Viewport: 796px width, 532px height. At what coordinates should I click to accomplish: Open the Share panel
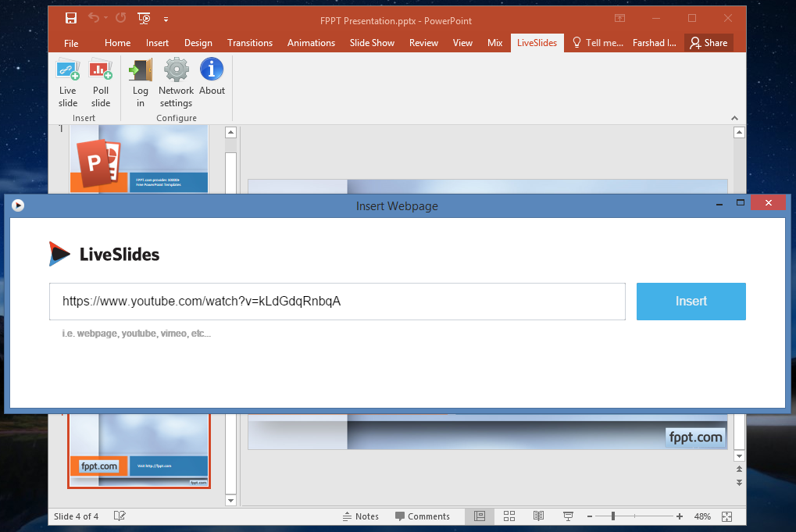708,43
